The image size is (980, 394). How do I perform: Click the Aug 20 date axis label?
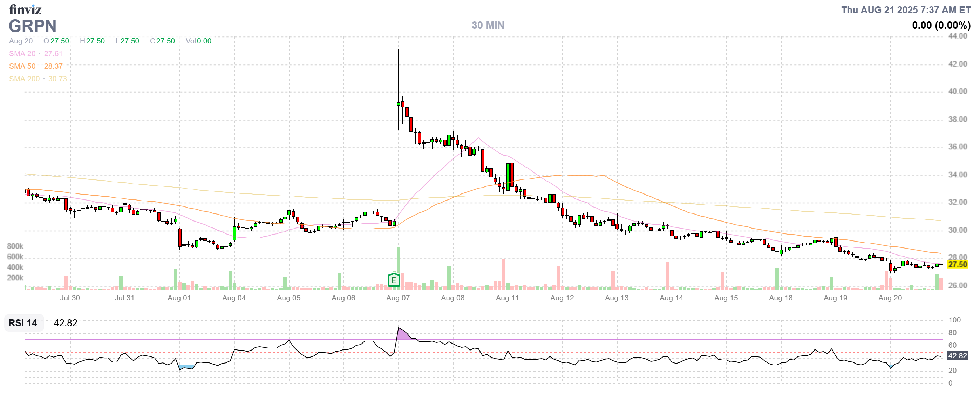890,298
